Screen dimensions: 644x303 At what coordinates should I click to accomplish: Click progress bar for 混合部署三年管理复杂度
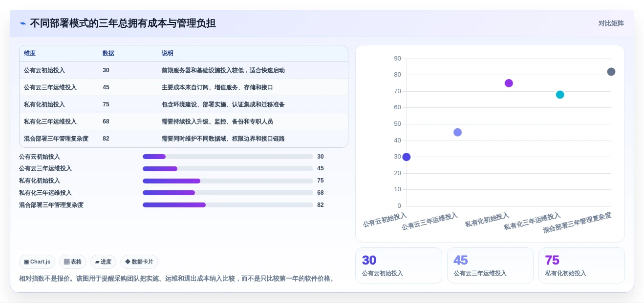pyautogui.click(x=228, y=205)
